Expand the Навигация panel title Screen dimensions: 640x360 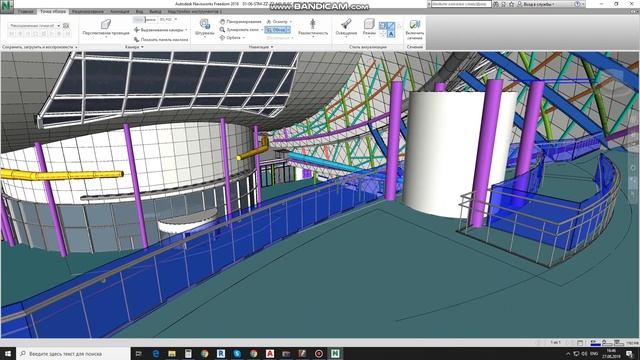click(261, 47)
